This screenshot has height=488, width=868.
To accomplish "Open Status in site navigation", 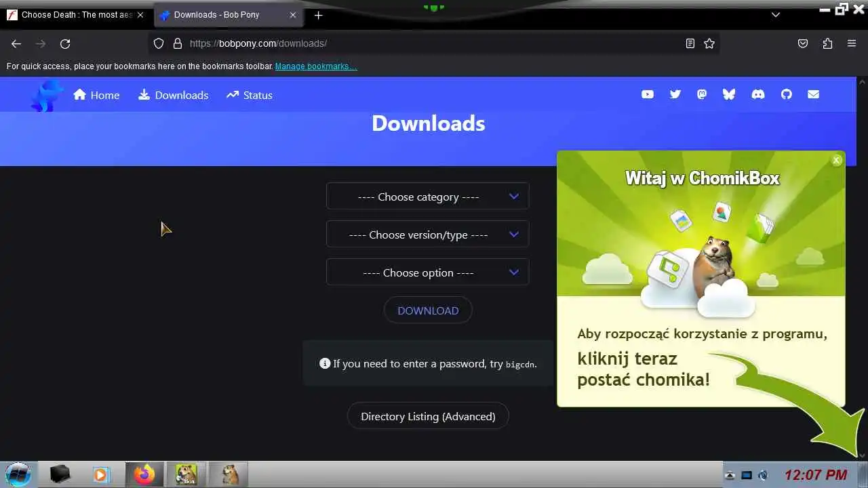I will (250, 95).
